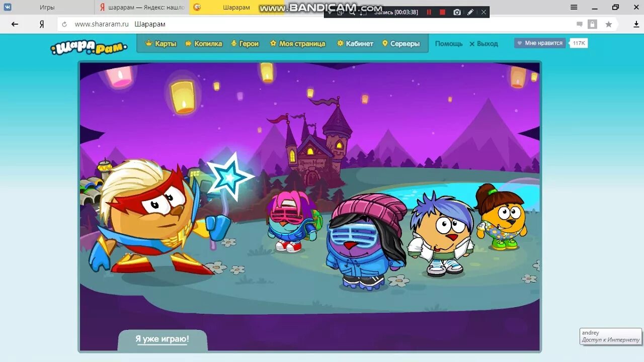This screenshot has width=644, height=362.
Task: Click the character with pink knitted hat
Action: (x=366, y=241)
